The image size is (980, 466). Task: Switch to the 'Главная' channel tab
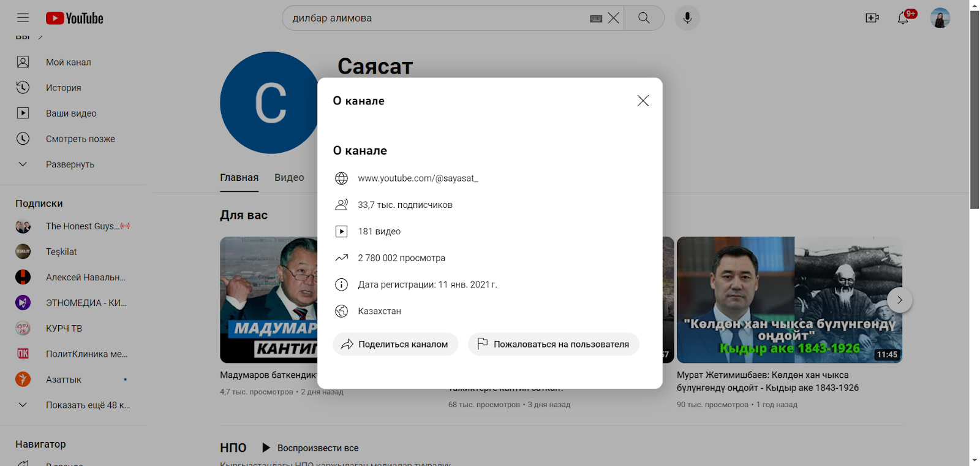coord(239,178)
